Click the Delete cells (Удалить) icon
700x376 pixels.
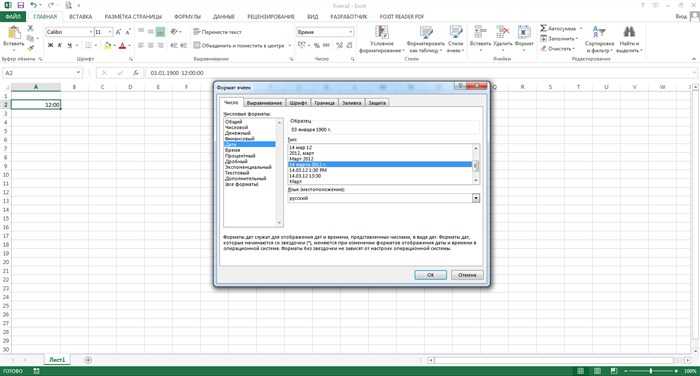[503, 32]
